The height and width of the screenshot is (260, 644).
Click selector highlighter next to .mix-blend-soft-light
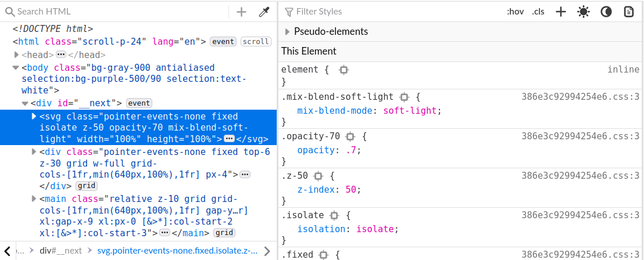[x=405, y=97]
